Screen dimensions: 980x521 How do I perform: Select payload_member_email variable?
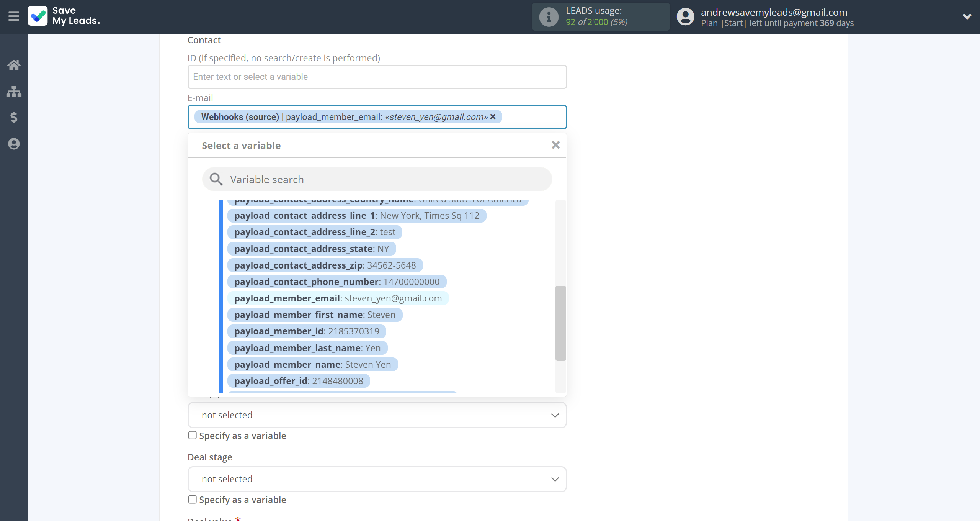(338, 298)
